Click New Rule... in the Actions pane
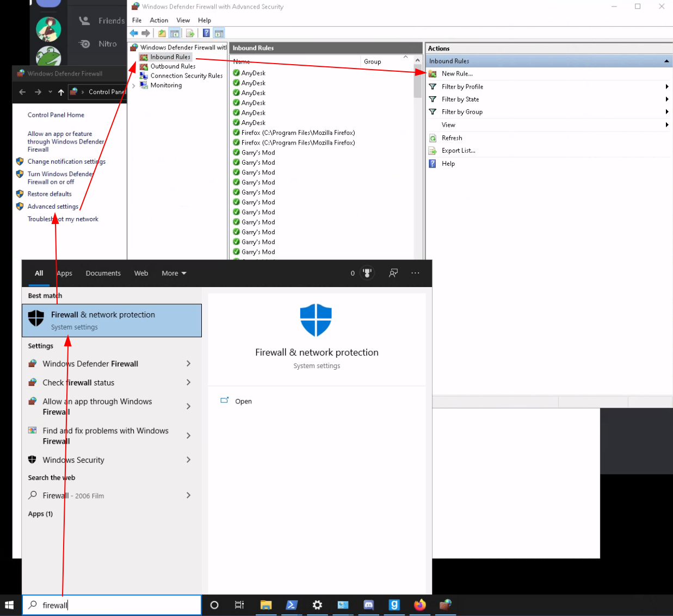The height and width of the screenshot is (616, 673). point(457,73)
